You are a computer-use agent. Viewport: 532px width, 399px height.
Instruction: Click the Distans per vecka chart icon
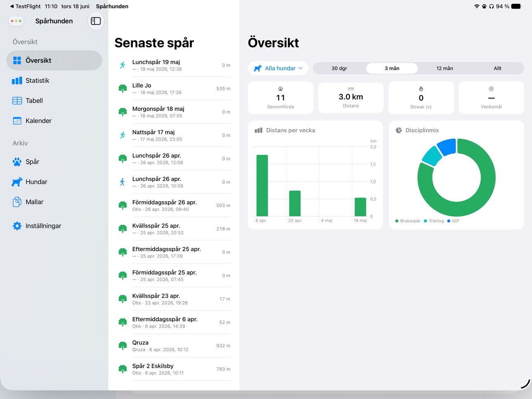point(259,130)
